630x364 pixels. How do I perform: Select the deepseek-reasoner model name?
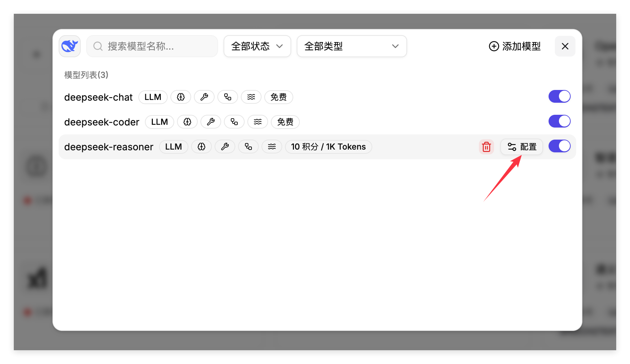tap(109, 147)
